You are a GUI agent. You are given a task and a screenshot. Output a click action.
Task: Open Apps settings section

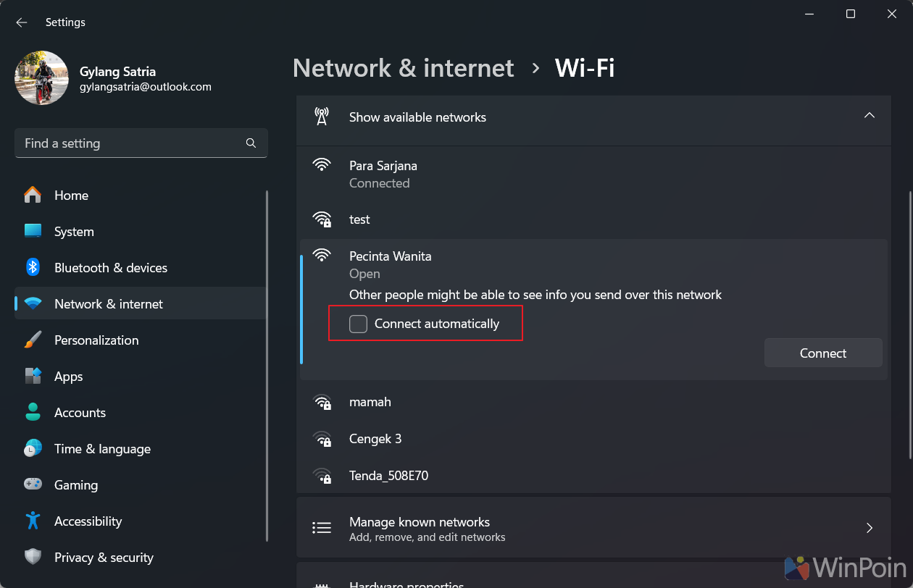click(69, 377)
